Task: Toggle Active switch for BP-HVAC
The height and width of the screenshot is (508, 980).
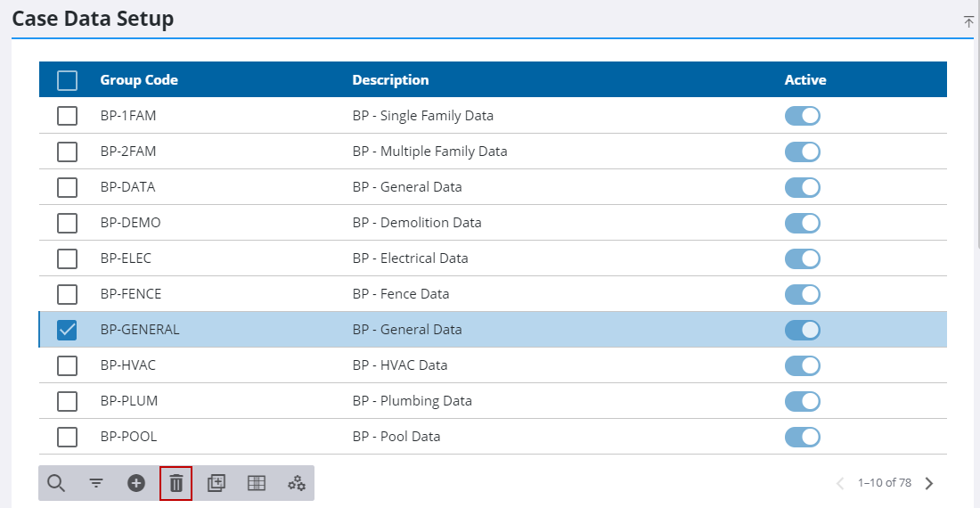Action: [803, 365]
